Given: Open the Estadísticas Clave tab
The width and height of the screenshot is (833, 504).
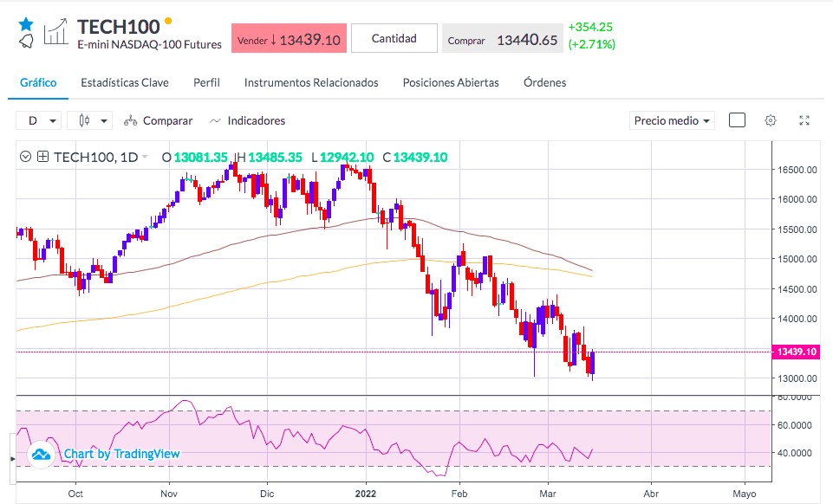Looking at the screenshot, I should (x=125, y=83).
